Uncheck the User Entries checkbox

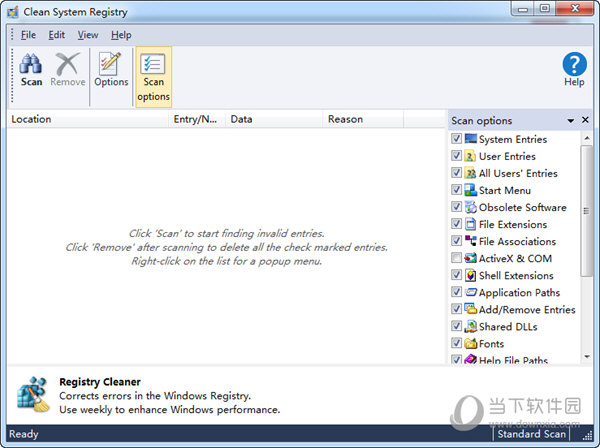(x=456, y=156)
